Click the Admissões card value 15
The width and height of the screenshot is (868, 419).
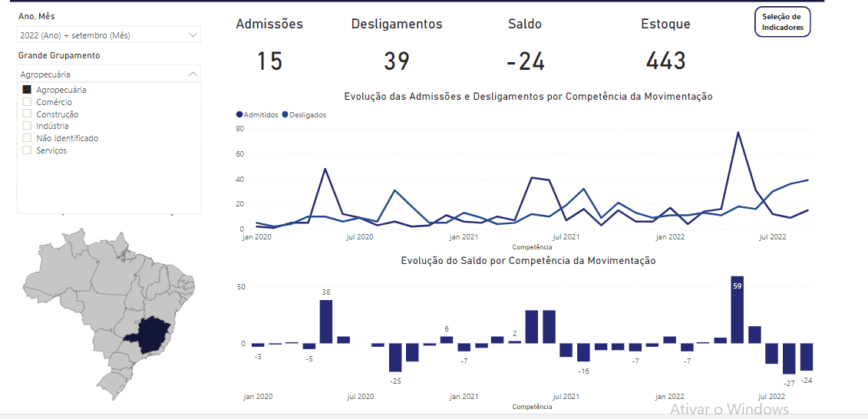coord(269,61)
